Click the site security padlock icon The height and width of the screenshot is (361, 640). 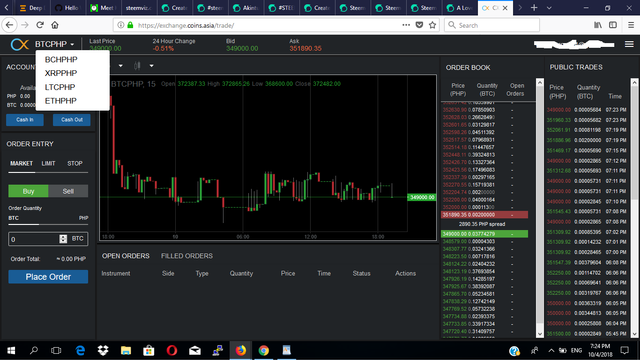pos(130,25)
